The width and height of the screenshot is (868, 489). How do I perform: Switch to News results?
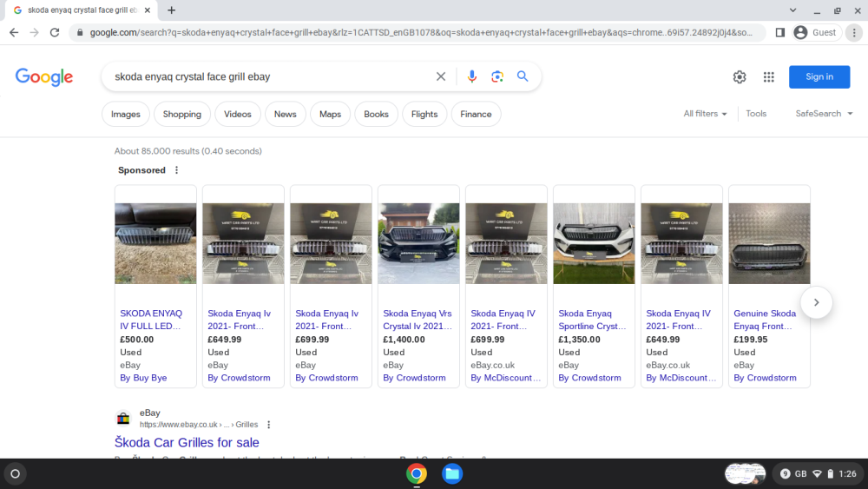(285, 114)
